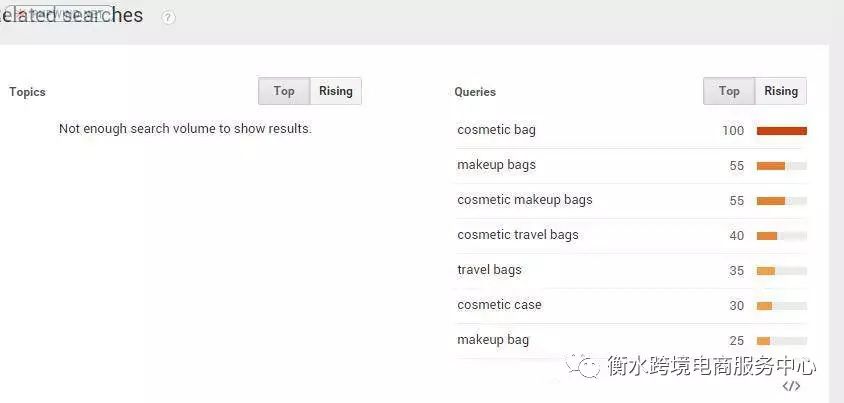The width and height of the screenshot is (844, 403).
Task: Open the cosmetic bag query
Action: [x=496, y=130]
